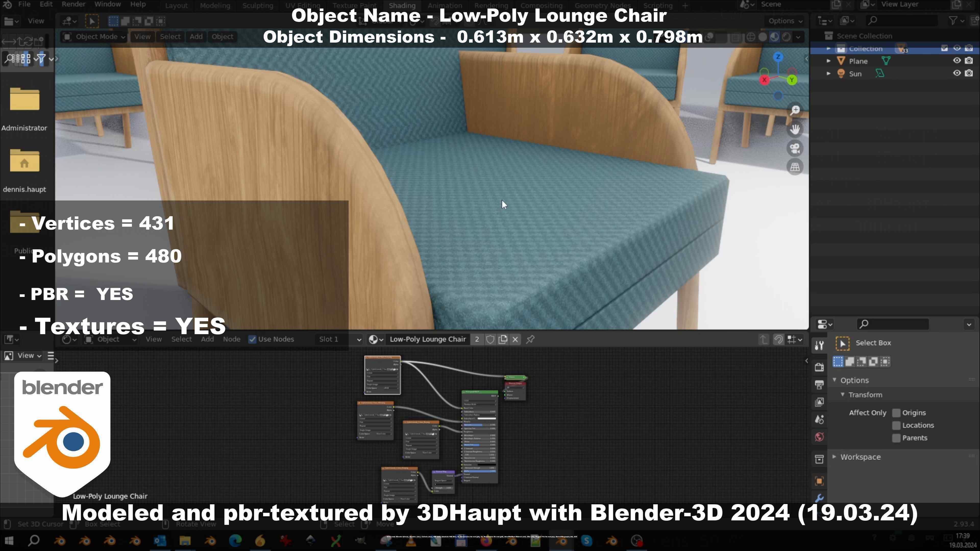The image size is (980, 551).
Task: Click the material browse sphere icon
Action: (375, 339)
